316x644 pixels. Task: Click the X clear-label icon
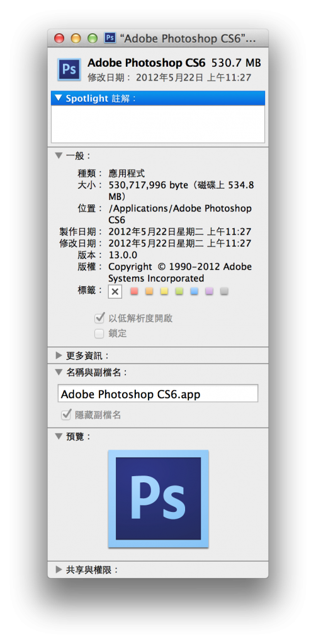115,292
